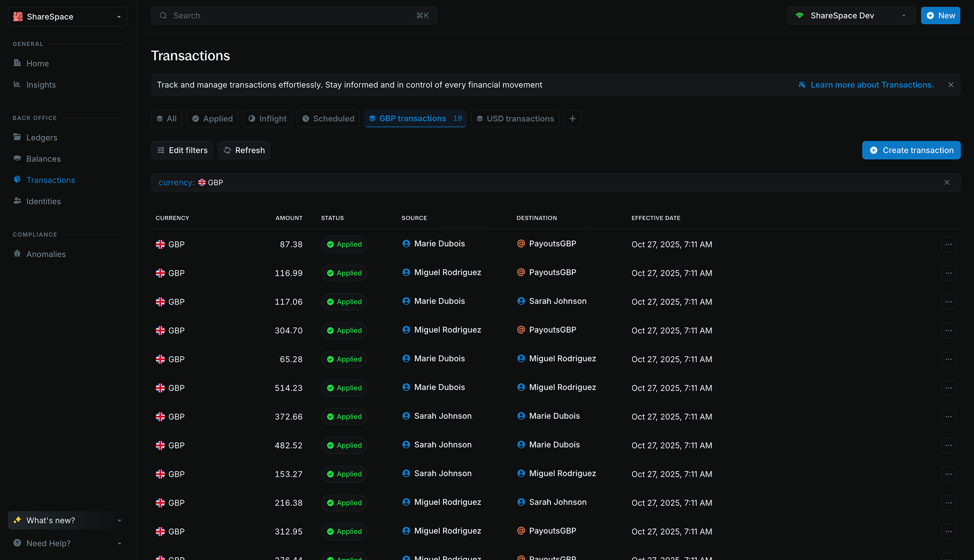This screenshot has height=560, width=974.
Task: Click the search magnifier icon
Action: 163,16
